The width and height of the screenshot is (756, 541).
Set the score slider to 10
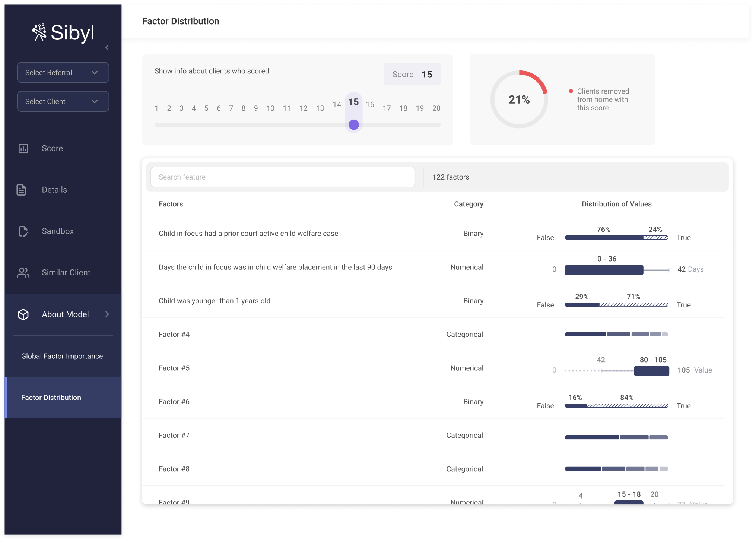[x=270, y=108]
